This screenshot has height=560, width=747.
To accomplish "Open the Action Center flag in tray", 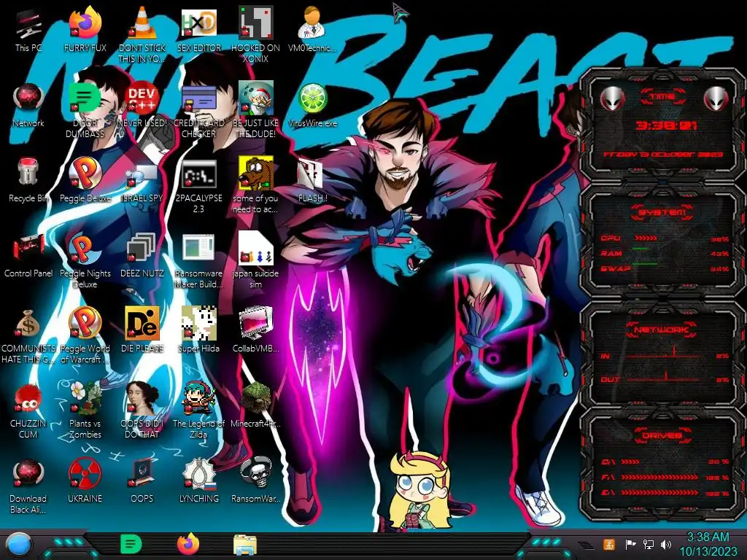I will [630, 544].
